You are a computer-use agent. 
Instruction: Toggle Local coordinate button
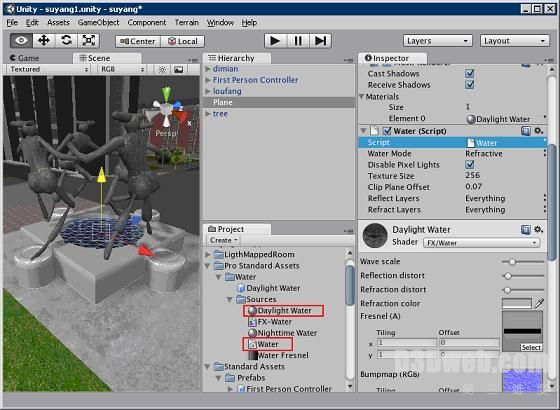(x=182, y=41)
